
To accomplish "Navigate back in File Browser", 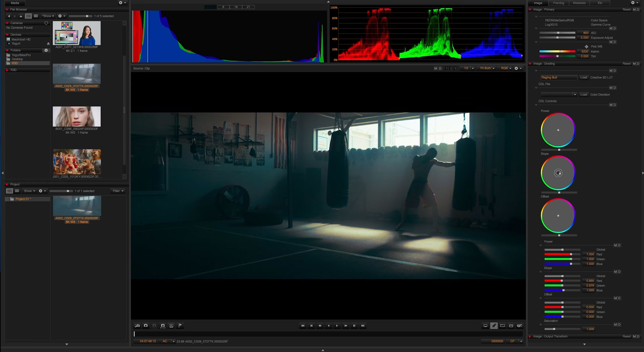I will pyautogui.click(x=9, y=16).
